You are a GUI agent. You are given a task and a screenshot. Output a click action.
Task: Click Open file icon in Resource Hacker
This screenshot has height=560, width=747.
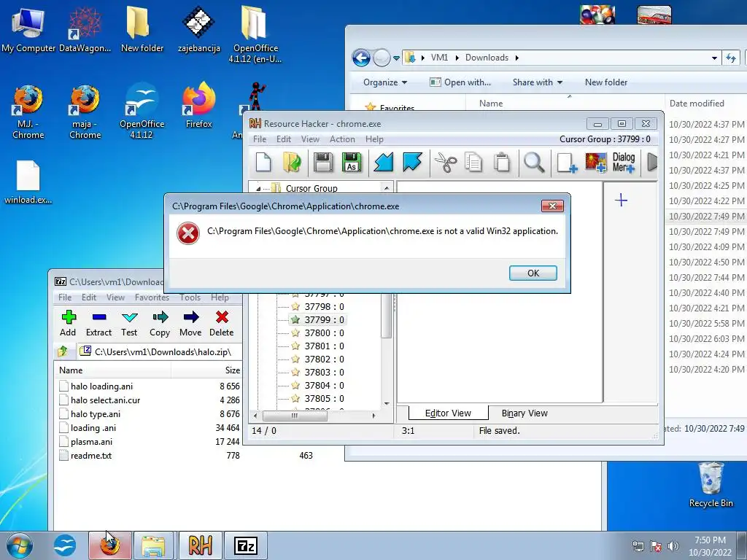click(292, 162)
